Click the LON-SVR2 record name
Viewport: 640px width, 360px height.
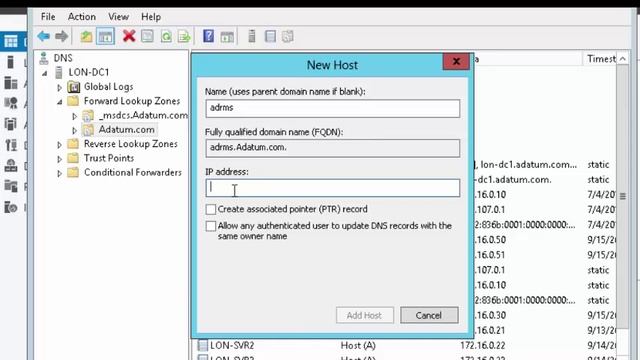(x=232, y=345)
